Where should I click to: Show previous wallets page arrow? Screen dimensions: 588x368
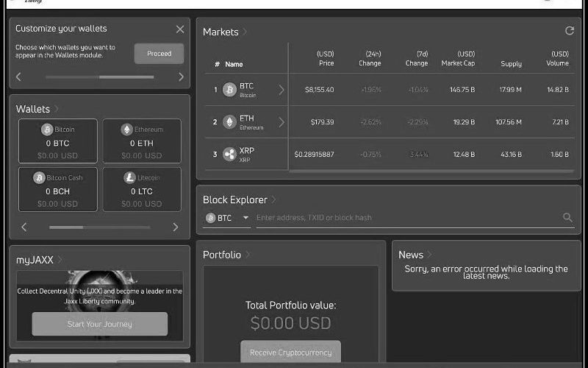[24, 227]
